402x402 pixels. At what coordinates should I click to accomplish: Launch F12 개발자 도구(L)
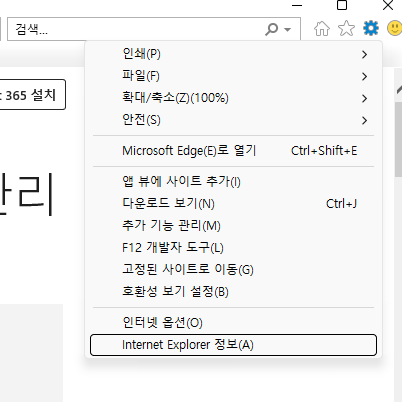[233, 248]
